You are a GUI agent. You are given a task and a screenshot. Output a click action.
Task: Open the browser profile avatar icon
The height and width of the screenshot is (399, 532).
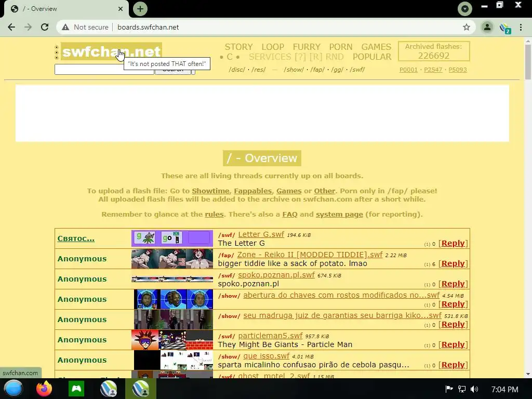tap(487, 27)
